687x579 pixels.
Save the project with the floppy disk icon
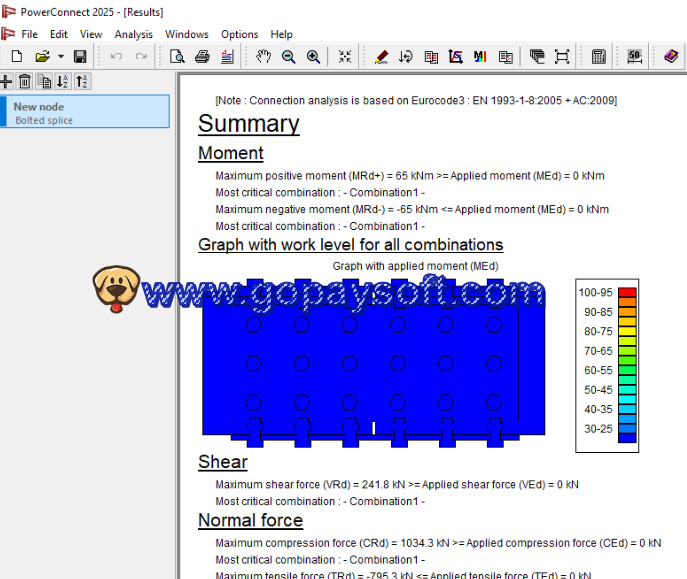(80, 56)
